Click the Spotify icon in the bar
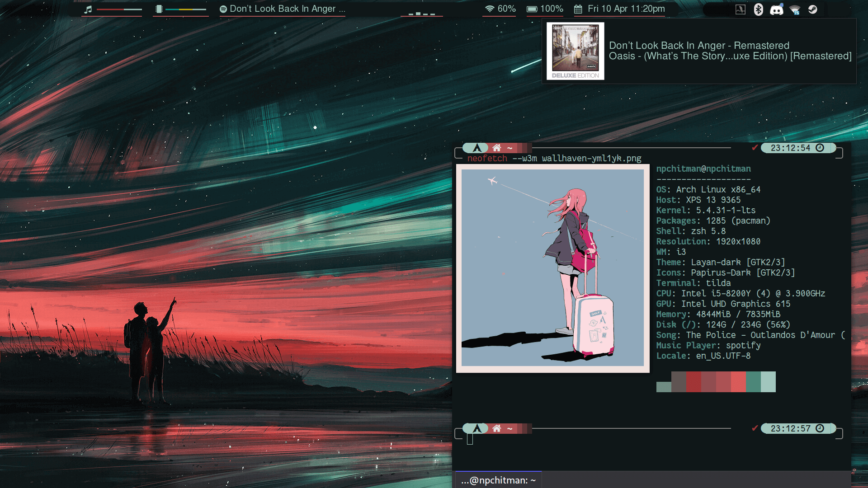Screen dimensions: 868x488 [223, 9]
